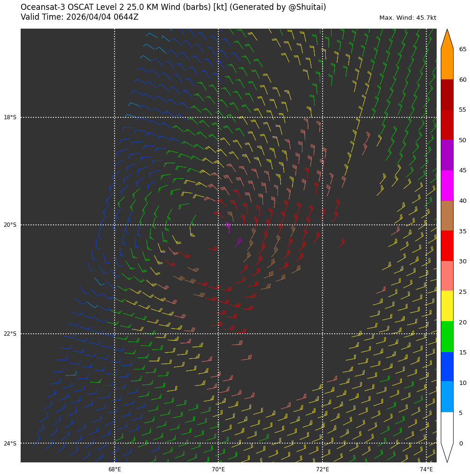Click the orange arrow tip atop the colorbar
This screenshot has width=470, height=476.
447,40
